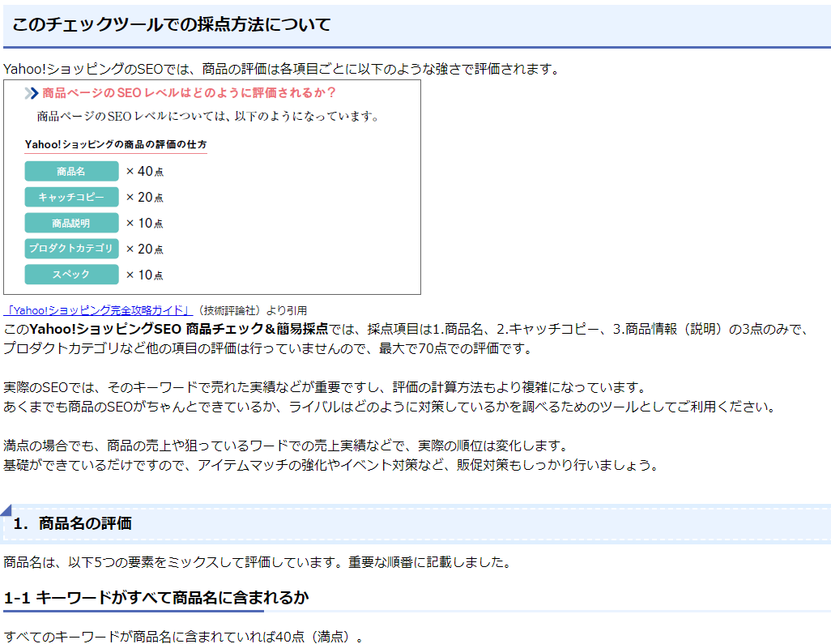Click the × 10点 beside スペック
This screenshot has height=644, width=831.
point(145,275)
